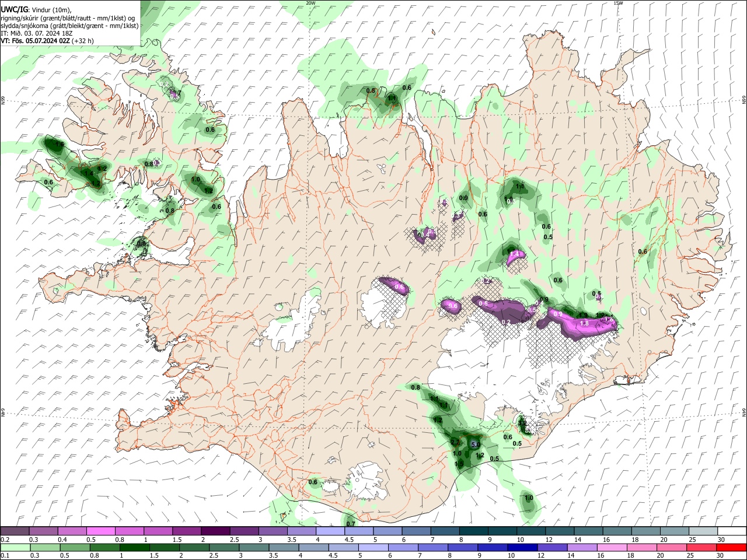Pick the light pink rain swatch at 16
The image size is (747, 560).
611,548
